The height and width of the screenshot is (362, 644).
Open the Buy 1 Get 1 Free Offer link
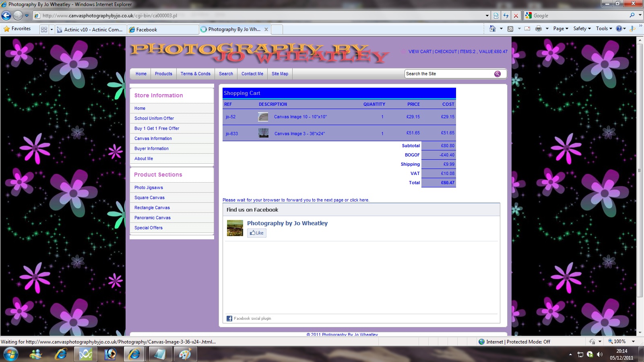(157, 128)
